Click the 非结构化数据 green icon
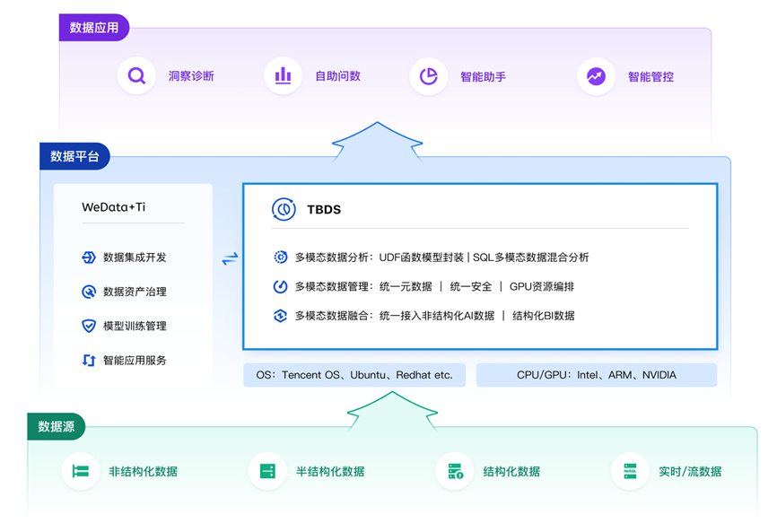This screenshot has width=777, height=532. [x=81, y=471]
